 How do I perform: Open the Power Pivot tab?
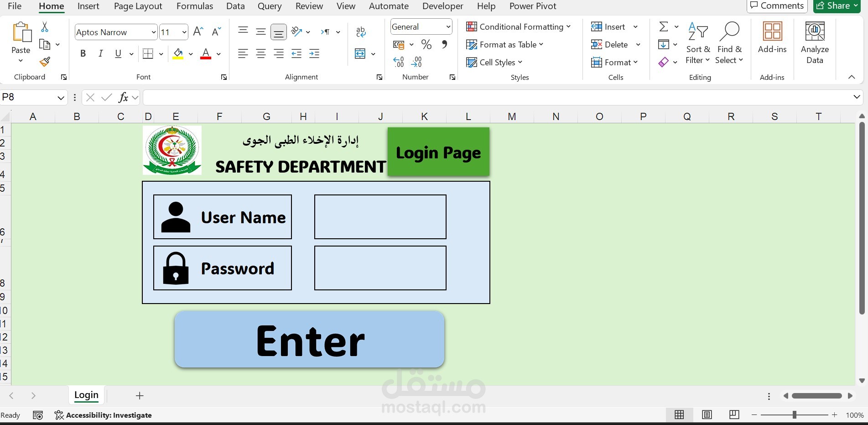(533, 6)
